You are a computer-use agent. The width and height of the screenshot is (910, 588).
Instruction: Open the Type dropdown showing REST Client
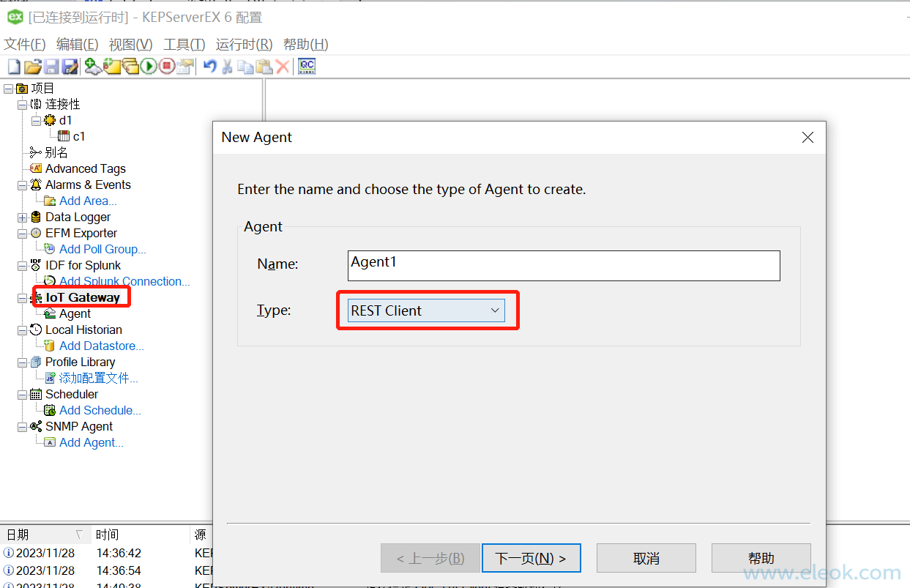point(427,310)
